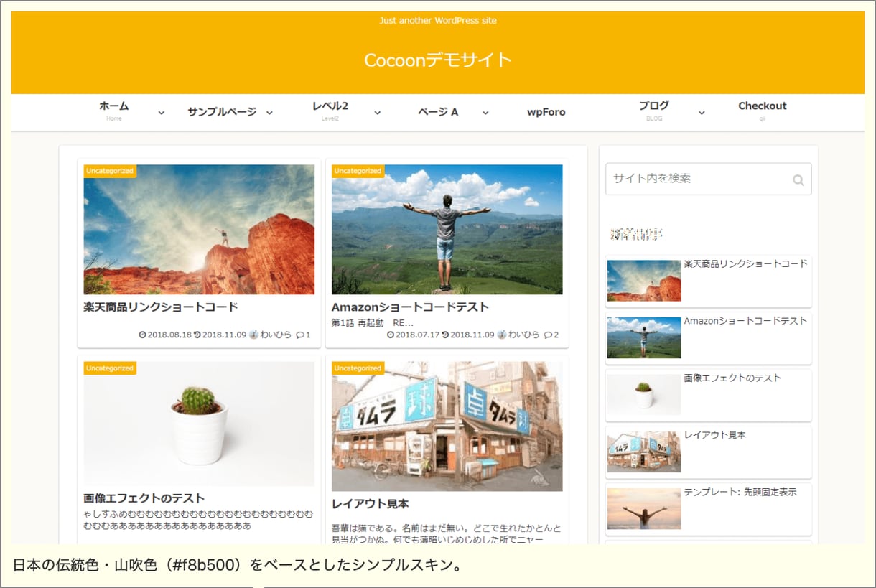Image resolution: width=876 pixels, height=588 pixels.
Task: Click Uncategorized label on タムラ shop post
Action: pos(358,368)
